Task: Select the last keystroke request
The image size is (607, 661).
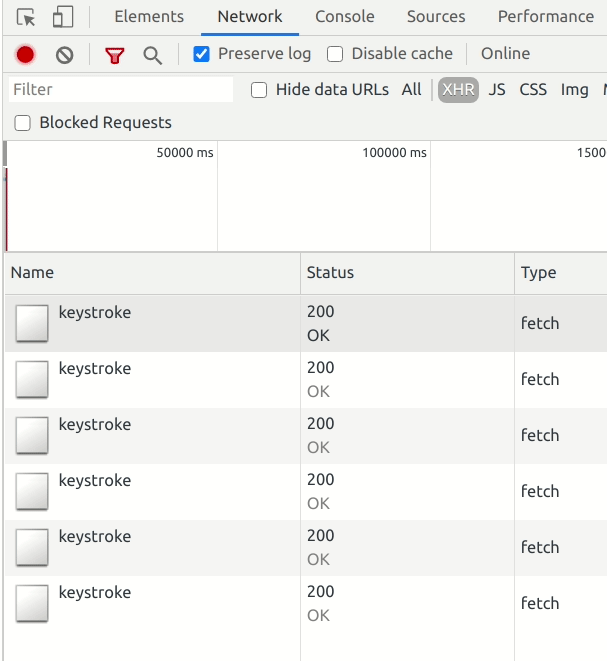Action: tap(306, 604)
